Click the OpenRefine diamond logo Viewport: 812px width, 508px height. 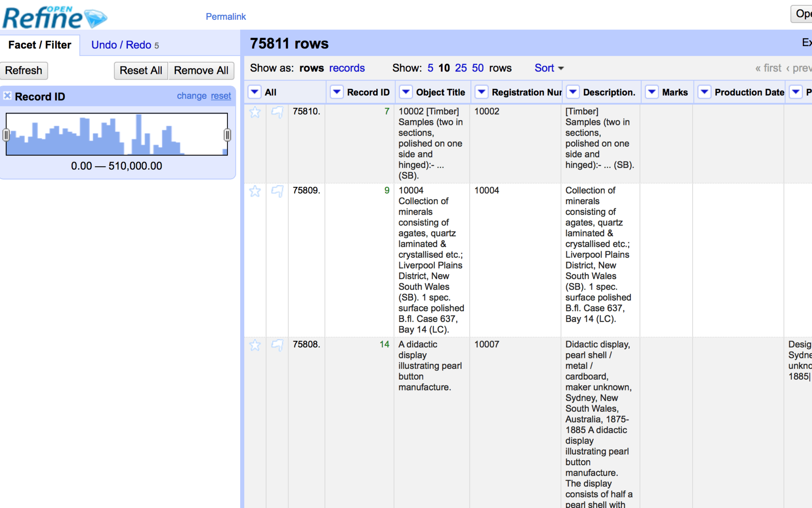coord(95,18)
